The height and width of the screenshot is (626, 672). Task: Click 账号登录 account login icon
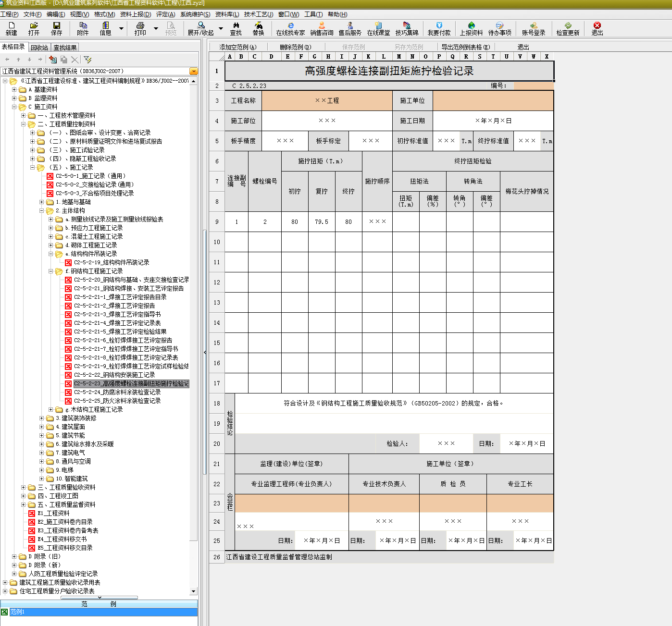point(534,28)
